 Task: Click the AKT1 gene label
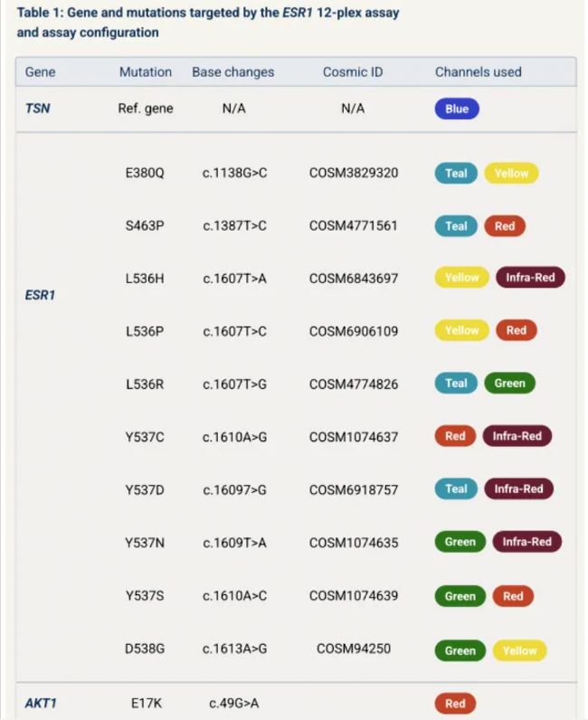pyautogui.click(x=41, y=703)
